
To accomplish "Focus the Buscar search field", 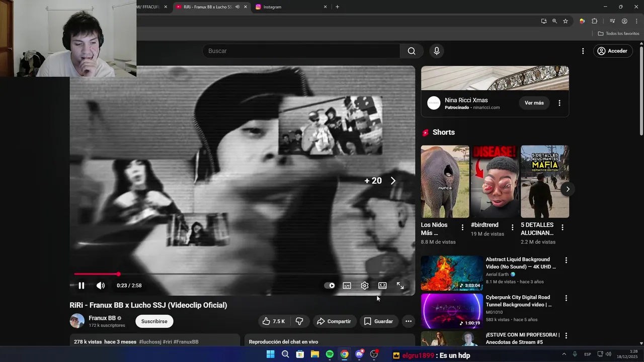I will coord(301,51).
